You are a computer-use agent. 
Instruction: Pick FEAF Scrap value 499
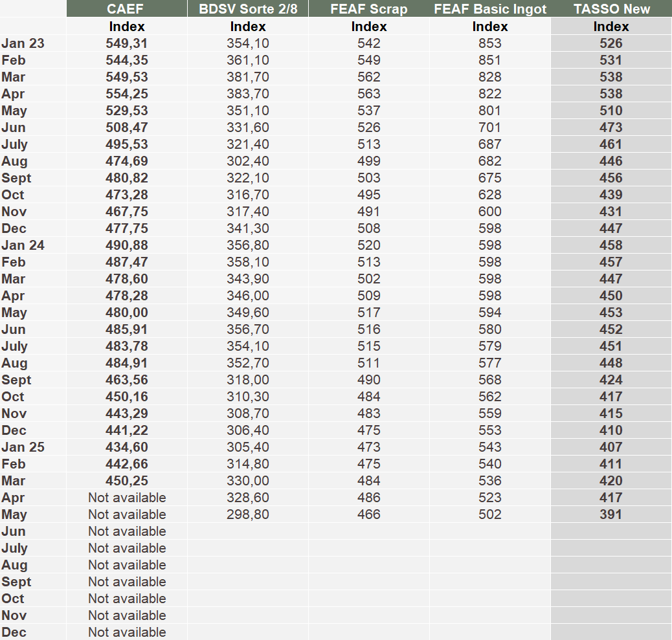369,161
